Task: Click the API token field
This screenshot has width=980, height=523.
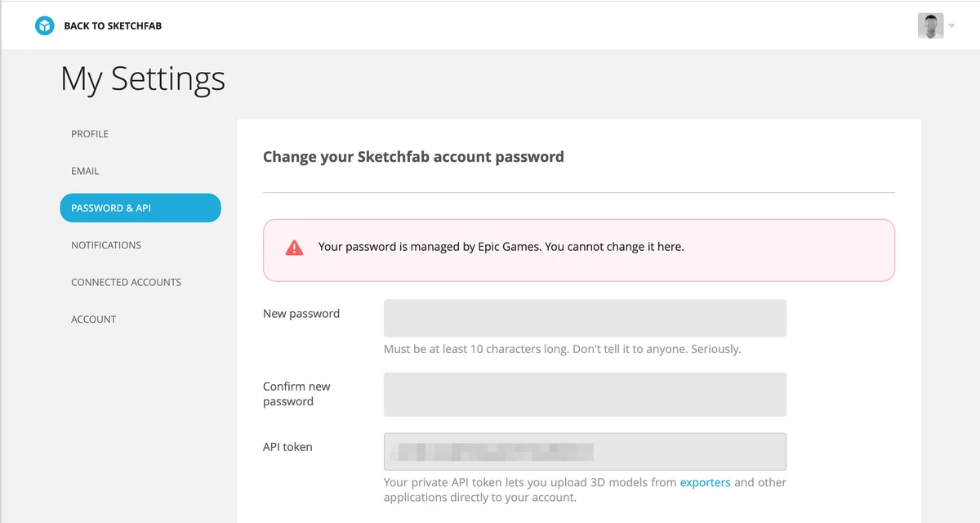Action: 585,452
